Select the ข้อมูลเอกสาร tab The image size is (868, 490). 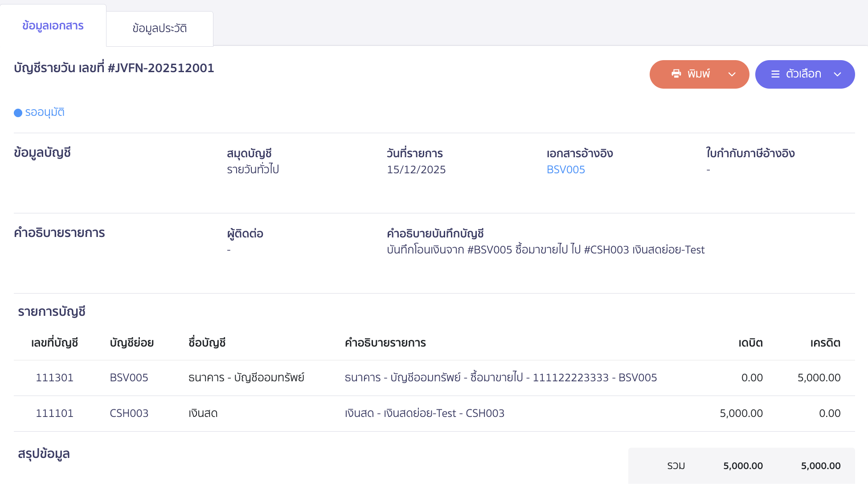coord(53,25)
